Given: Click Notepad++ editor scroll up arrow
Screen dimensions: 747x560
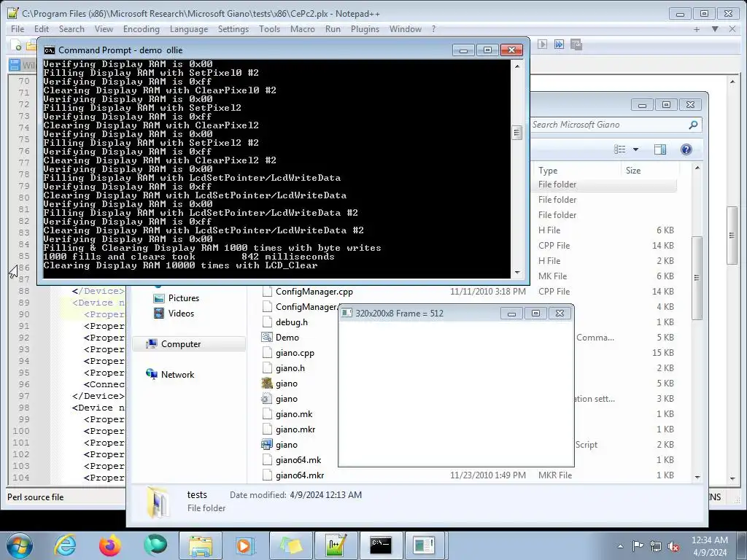Looking at the screenshot, I should pos(732,82).
